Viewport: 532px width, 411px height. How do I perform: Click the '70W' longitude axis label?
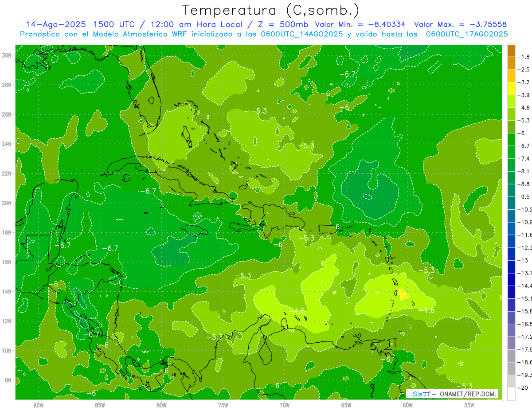pyautogui.click(x=285, y=405)
